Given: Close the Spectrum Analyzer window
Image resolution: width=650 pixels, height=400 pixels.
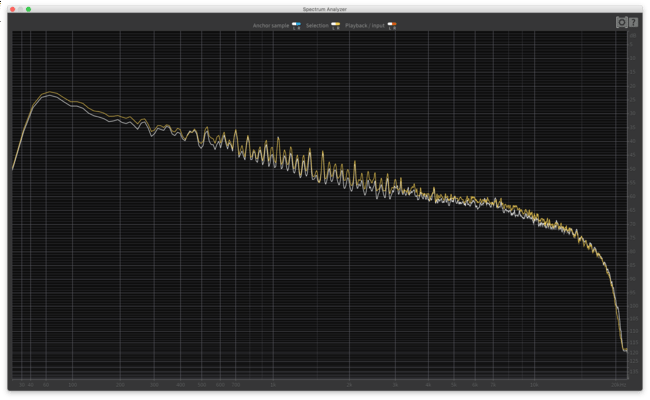Looking at the screenshot, I should point(9,8).
